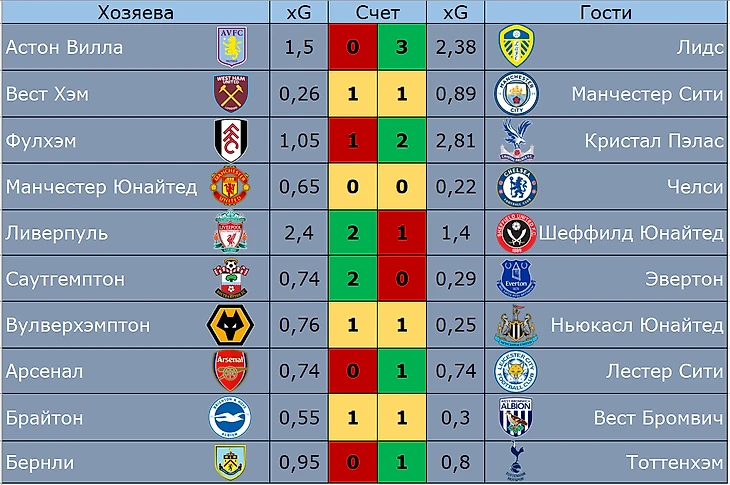This screenshot has width=730, height=485.
Task: Select the Everton badge
Action: 516,278
